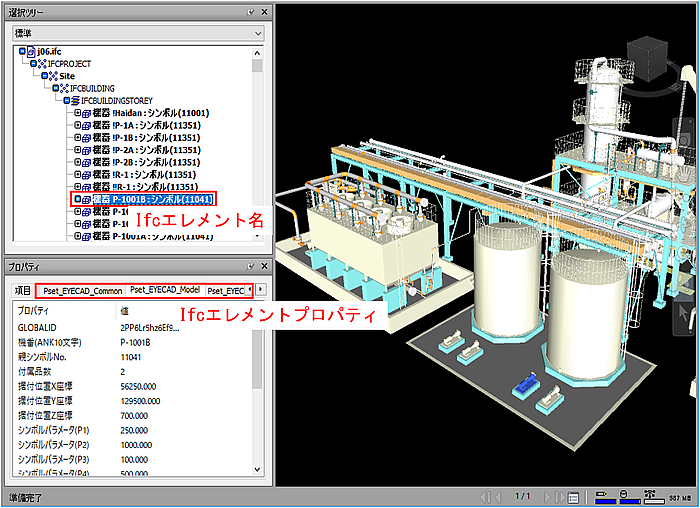
Task: Expand the !R-1 equipment node
Action: 77,174
